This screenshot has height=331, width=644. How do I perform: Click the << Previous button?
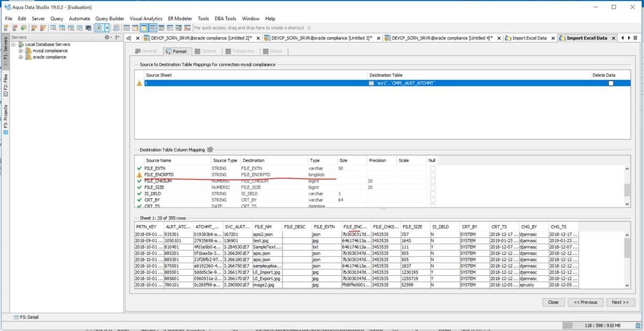pyautogui.click(x=586, y=302)
